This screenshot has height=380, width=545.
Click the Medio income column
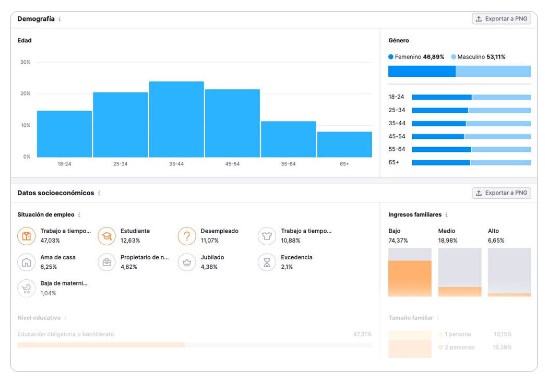459,272
